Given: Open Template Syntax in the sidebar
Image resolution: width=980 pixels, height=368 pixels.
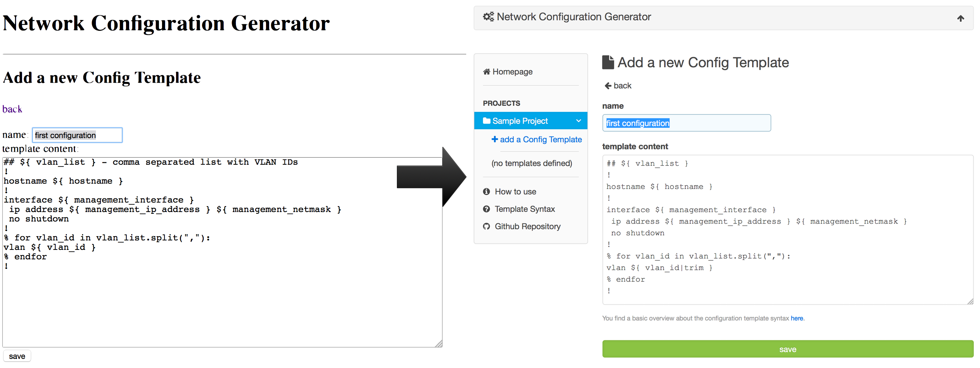Looking at the screenshot, I should [x=519, y=209].
